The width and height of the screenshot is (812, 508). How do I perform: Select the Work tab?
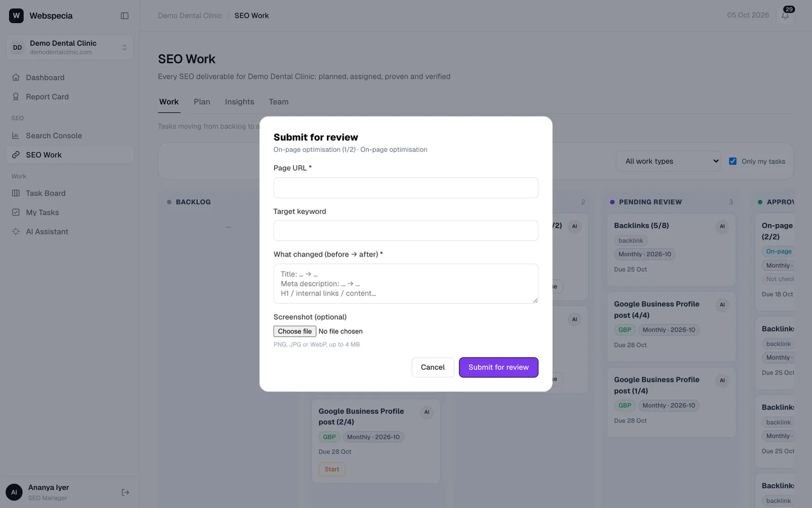pyautogui.click(x=169, y=102)
